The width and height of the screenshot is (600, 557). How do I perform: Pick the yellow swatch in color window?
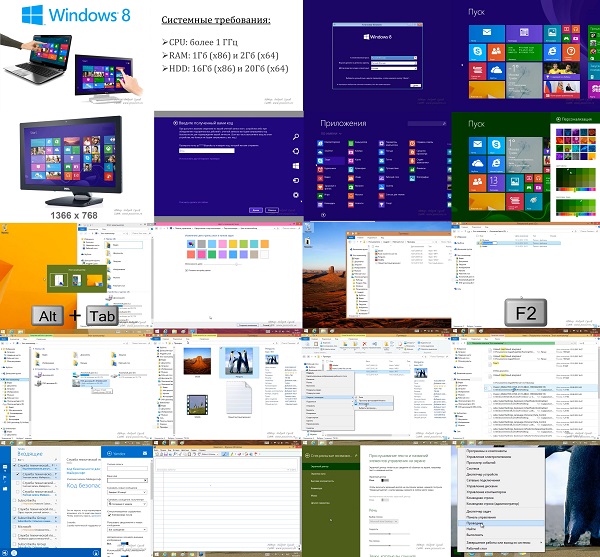point(233,244)
